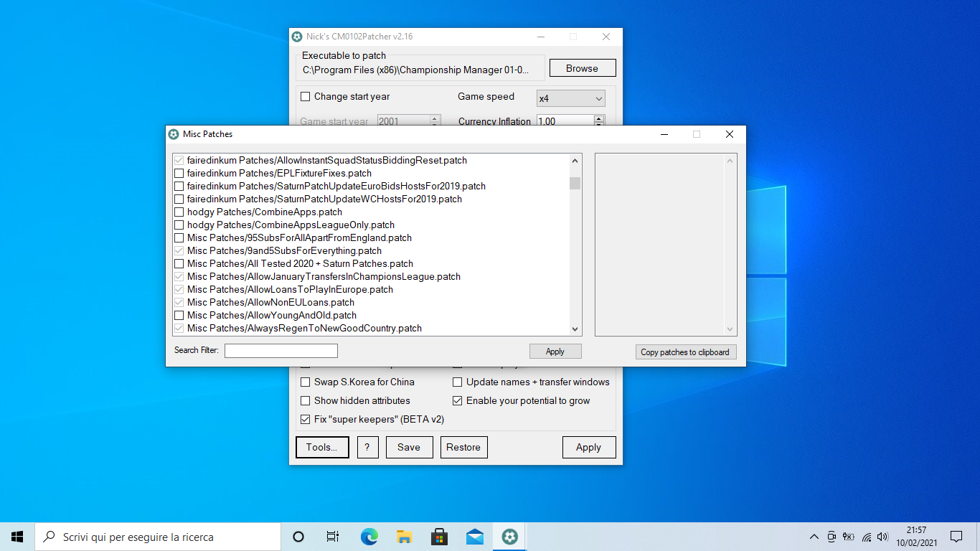
Task: Open the taskbar clock and date
Action: (916, 537)
